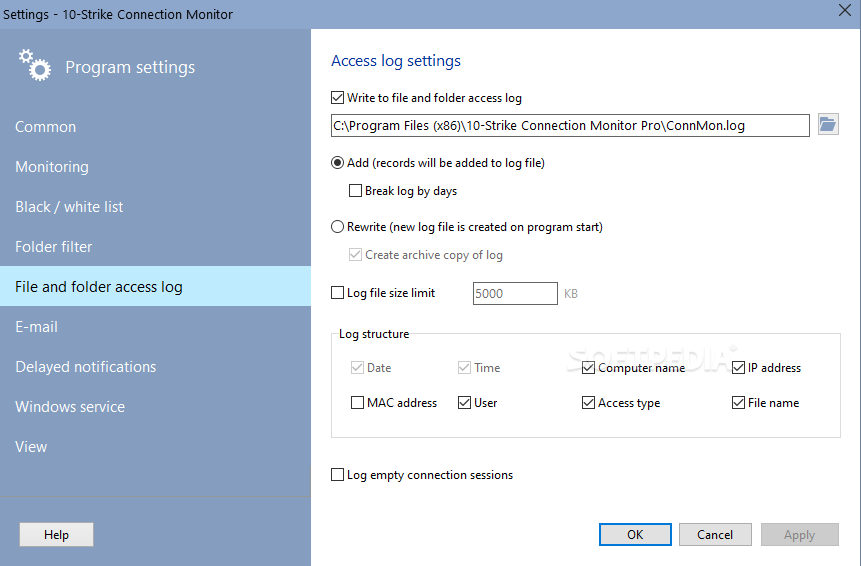Select File and folder access log section

tap(155, 287)
